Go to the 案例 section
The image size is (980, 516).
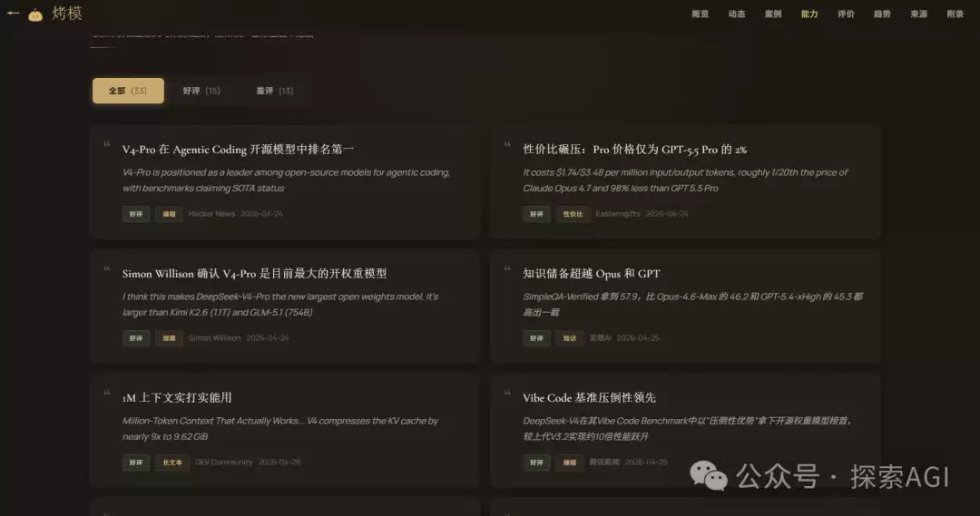coord(773,14)
